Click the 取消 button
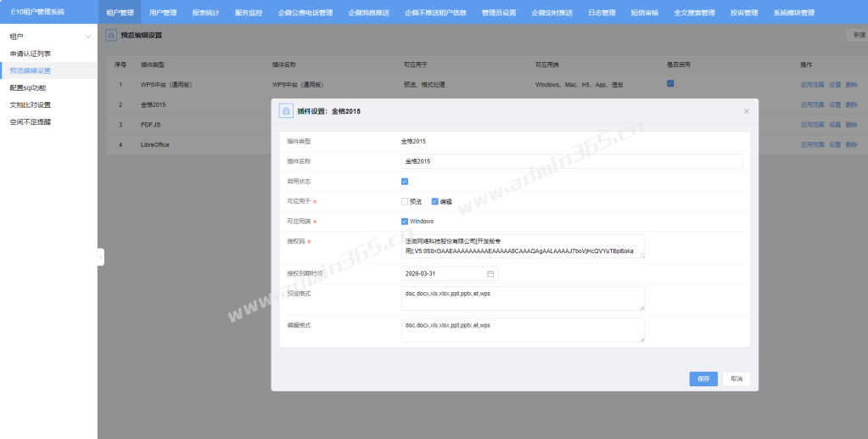Image resolution: width=868 pixels, height=439 pixels. click(736, 379)
